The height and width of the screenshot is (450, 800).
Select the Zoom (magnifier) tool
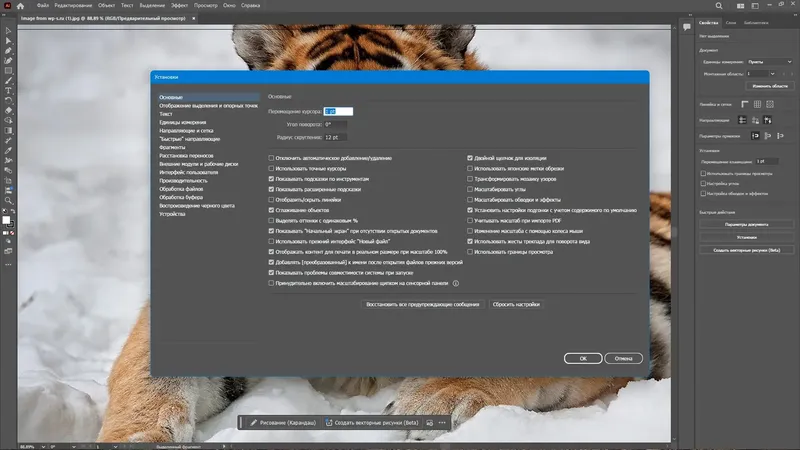pos(8,201)
